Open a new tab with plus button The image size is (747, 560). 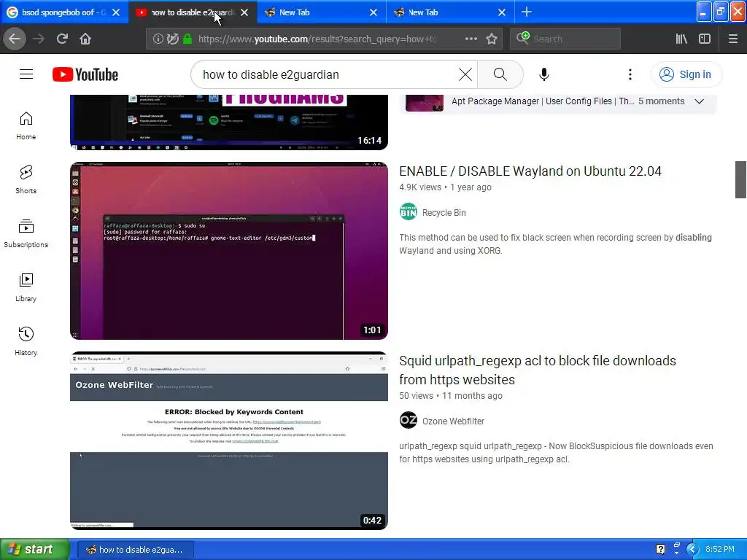pyautogui.click(x=527, y=12)
